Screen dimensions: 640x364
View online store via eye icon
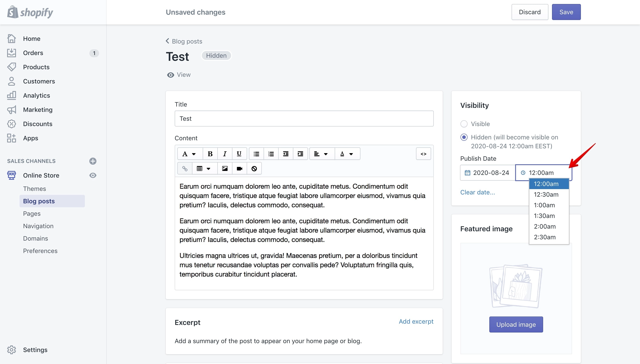tap(93, 175)
